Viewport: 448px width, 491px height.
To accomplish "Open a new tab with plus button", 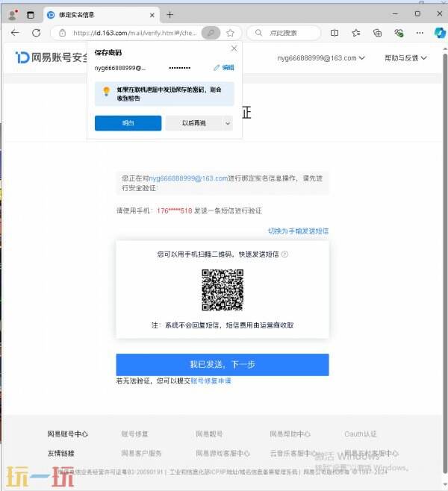I will [x=169, y=15].
